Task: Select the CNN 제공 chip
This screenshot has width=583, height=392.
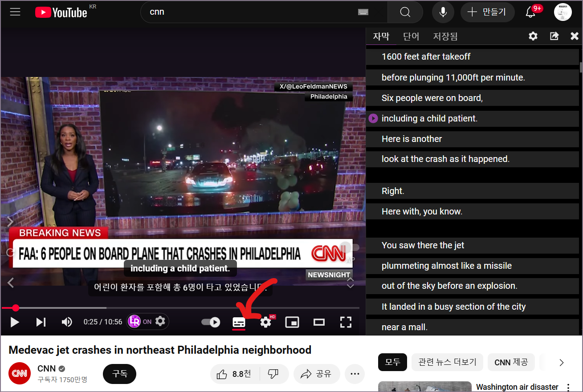Action: [511, 362]
